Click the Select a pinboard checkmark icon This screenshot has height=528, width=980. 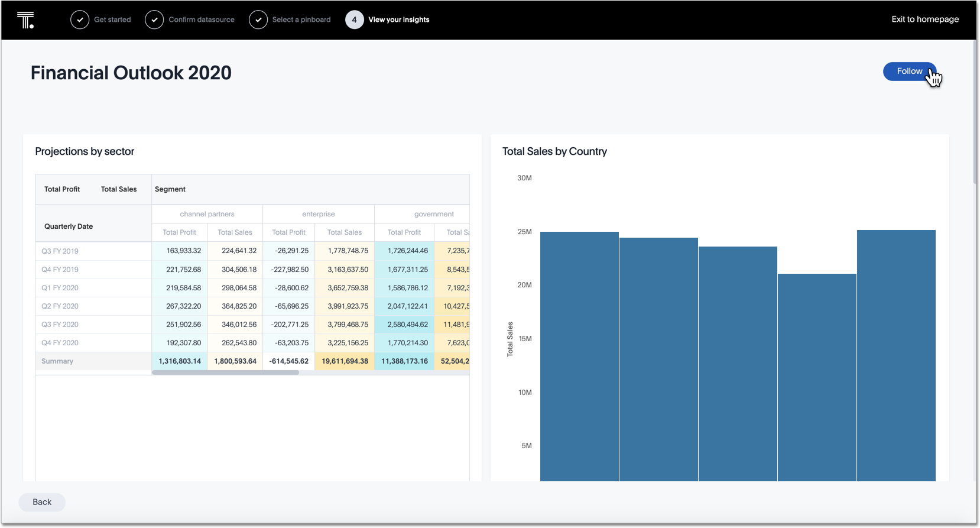(x=258, y=20)
